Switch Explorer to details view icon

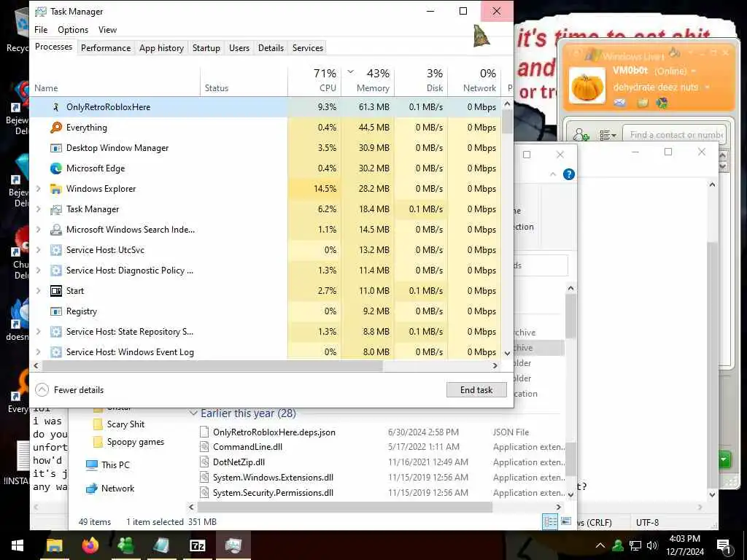click(550, 522)
